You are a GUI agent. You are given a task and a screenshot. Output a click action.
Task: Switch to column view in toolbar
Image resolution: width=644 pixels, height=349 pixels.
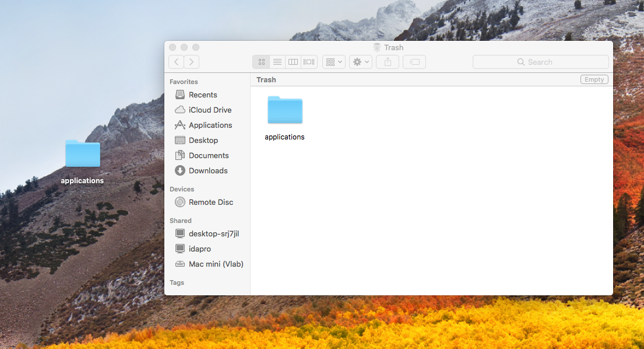[293, 62]
